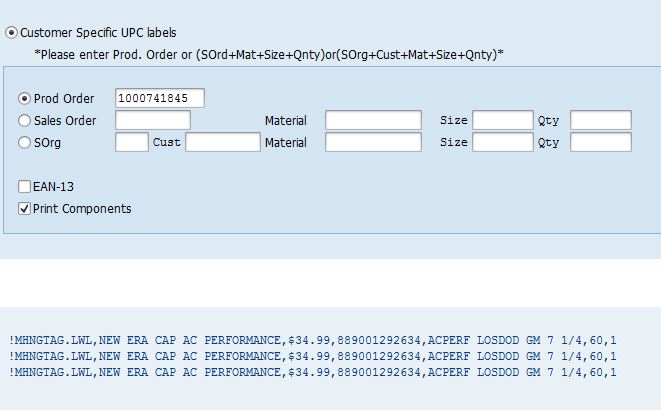
Task: Focus the Sales Order number input field
Action: [x=152, y=120]
